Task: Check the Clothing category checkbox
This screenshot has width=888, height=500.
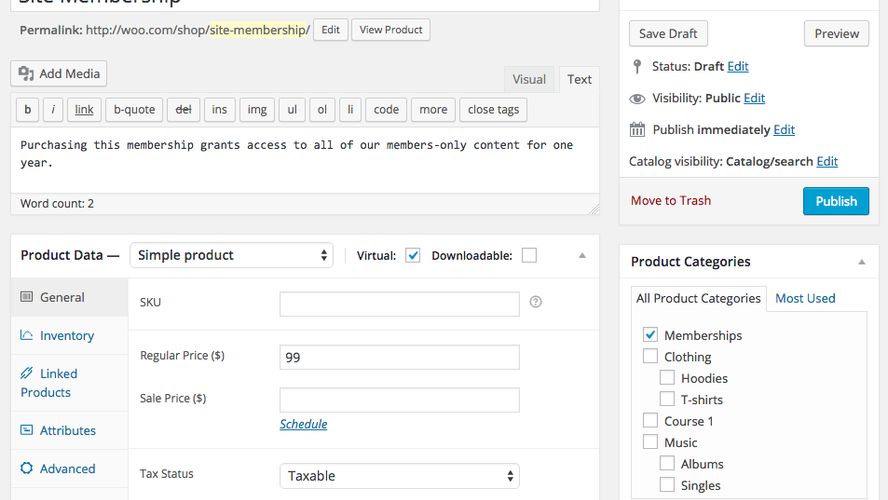Action: (x=651, y=357)
